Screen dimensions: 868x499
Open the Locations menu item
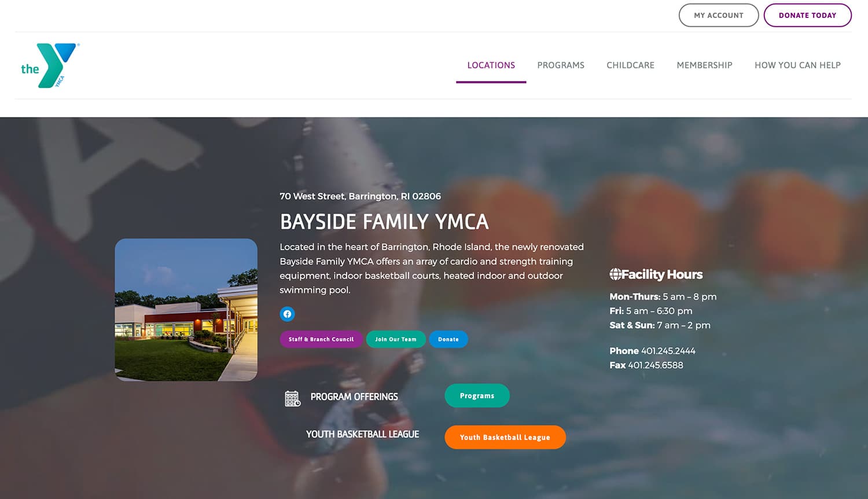click(491, 65)
